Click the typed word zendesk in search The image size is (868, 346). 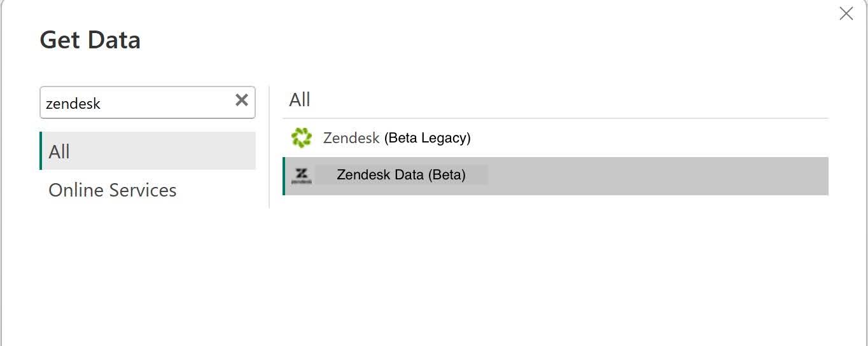pyautogui.click(x=73, y=104)
